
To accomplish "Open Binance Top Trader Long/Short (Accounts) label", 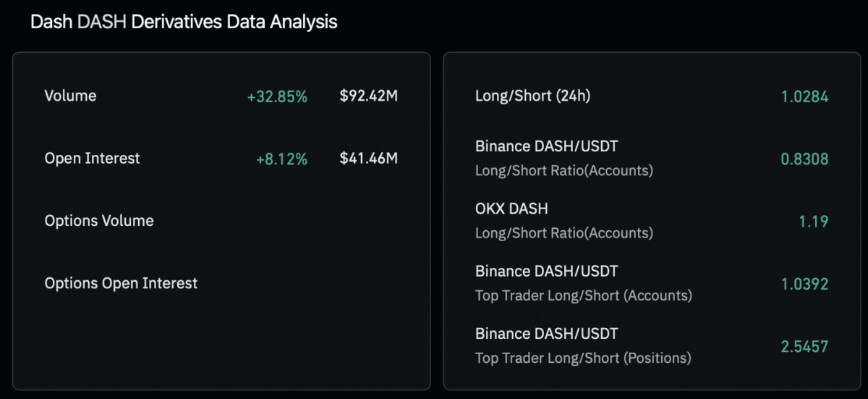I will click(583, 282).
